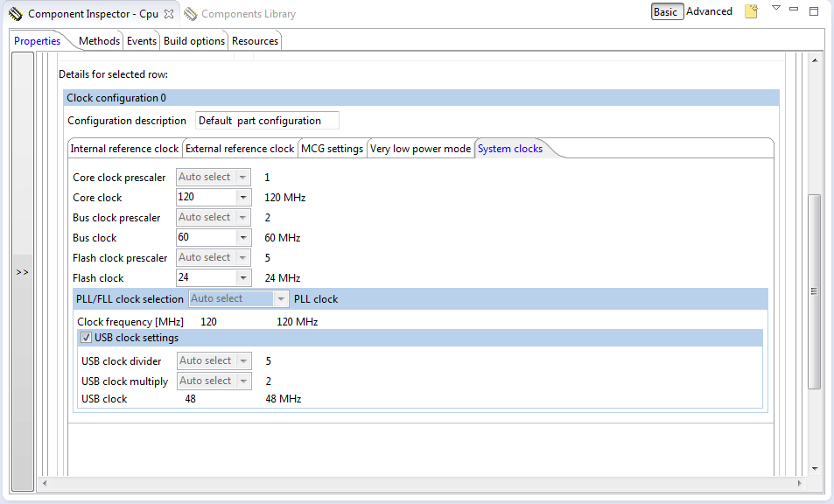Click the horizontal scroll left arrow

pyautogui.click(x=45, y=483)
